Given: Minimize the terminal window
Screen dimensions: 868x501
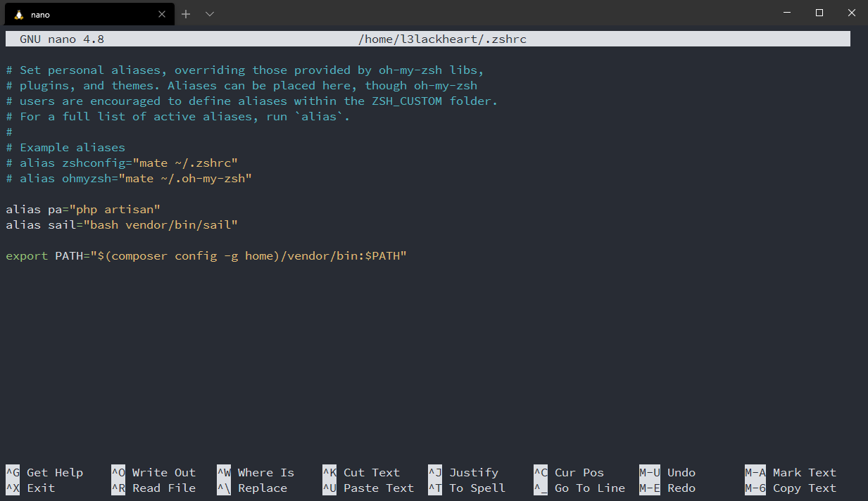Looking at the screenshot, I should pos(787,13).
